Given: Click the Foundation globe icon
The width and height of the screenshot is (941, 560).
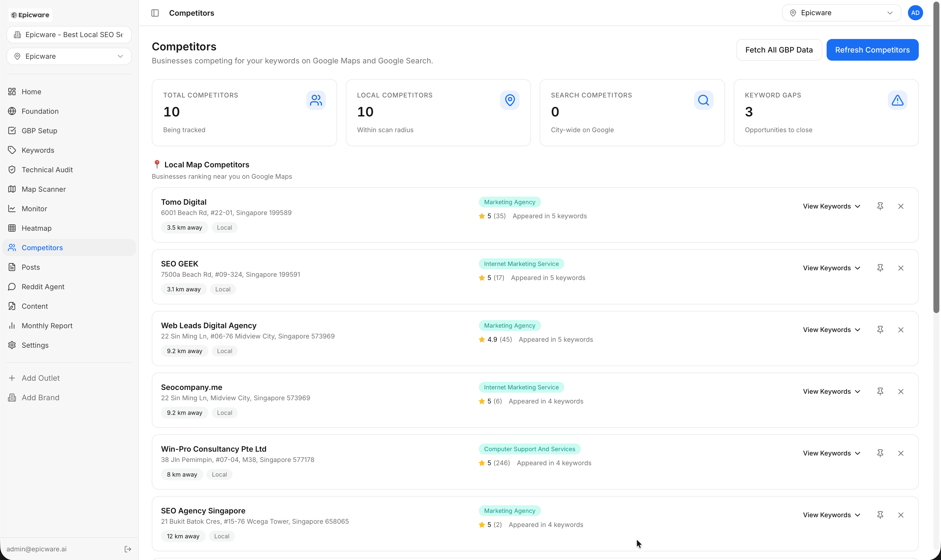Looking at the screenshot, I should click(12, 111).
